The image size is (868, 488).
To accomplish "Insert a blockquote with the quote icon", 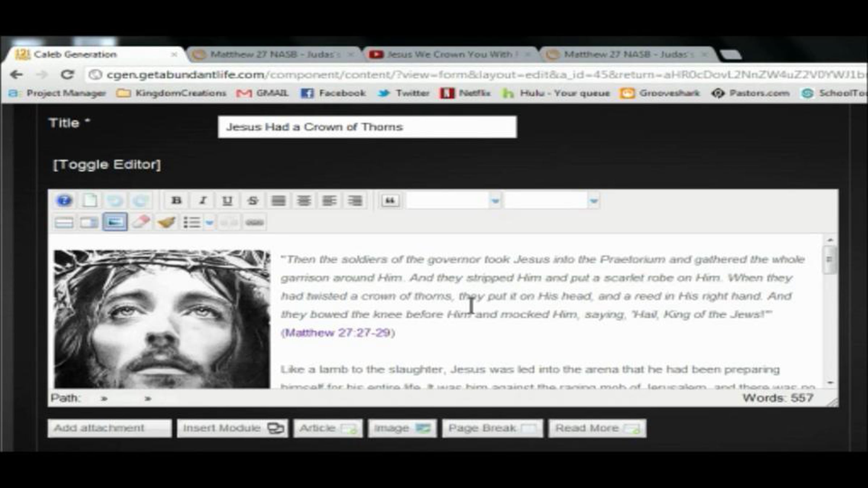I will (390, 201).
